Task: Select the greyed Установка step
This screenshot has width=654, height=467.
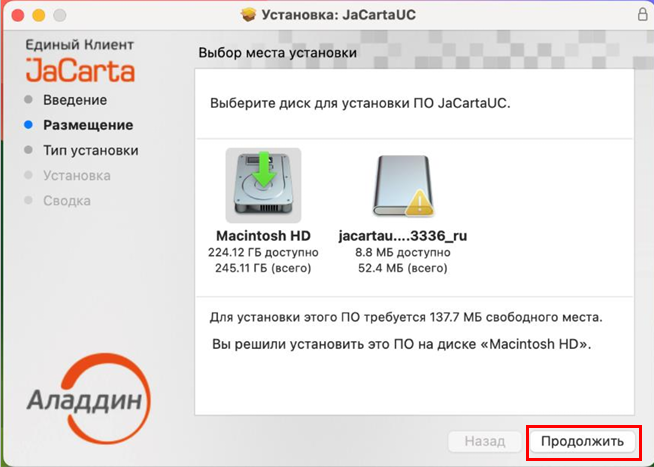Action: coord(77,176)
